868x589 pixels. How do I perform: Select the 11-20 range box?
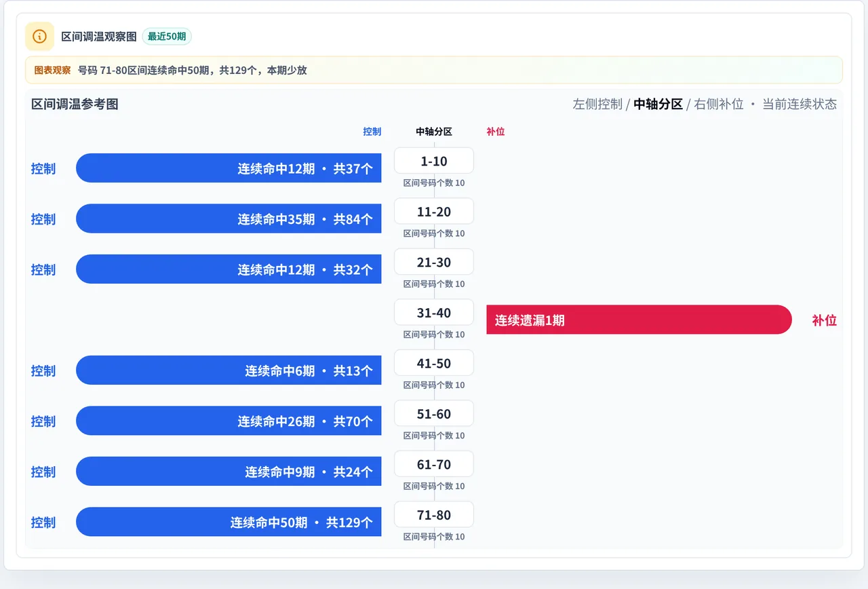[x=434, y=212]
